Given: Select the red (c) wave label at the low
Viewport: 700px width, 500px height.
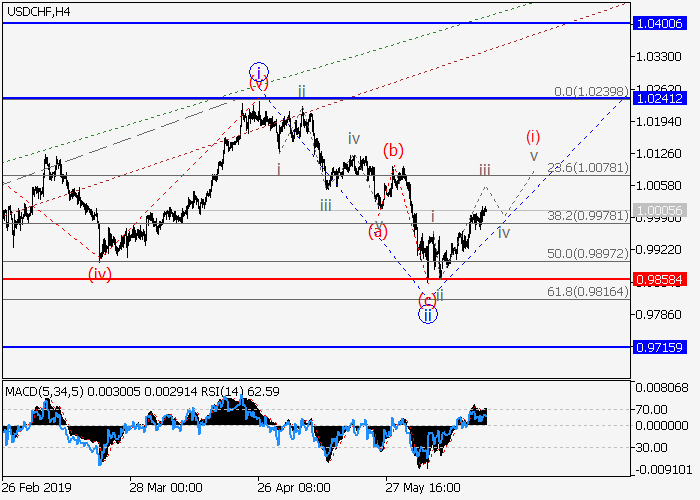Looking at the screenshot, I should (427, 299).
